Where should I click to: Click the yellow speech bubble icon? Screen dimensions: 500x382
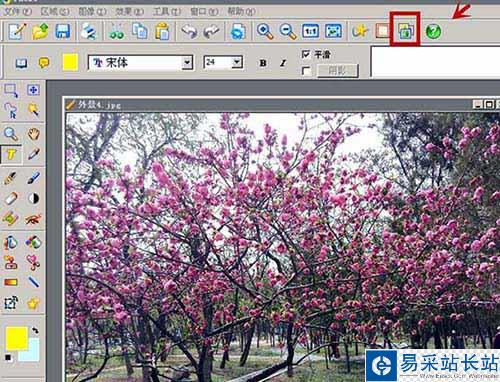44,62
